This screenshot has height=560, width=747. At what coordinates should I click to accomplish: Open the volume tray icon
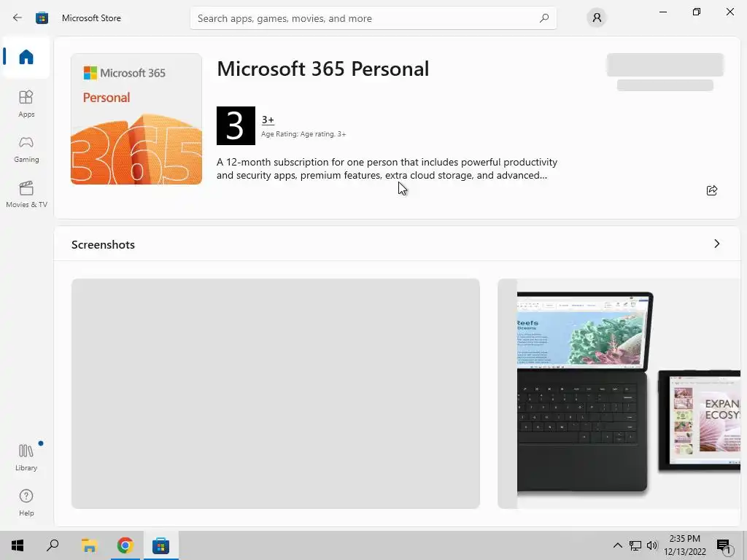tap(652, 545)
